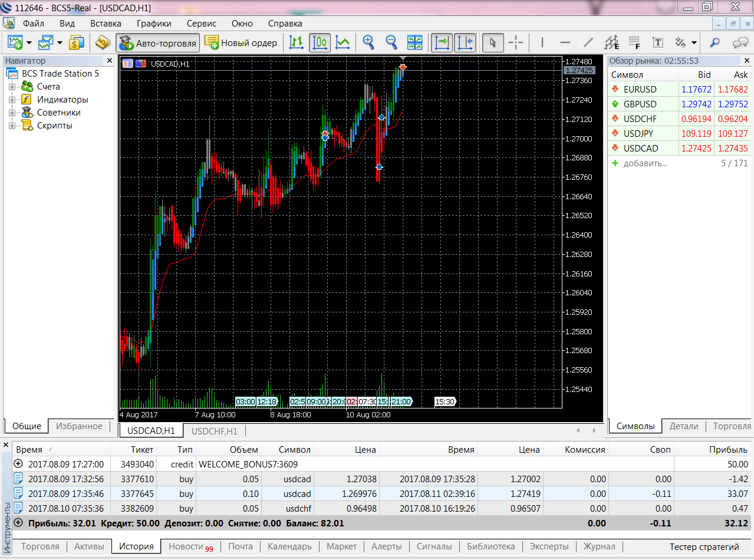Click the zoom out magnifier icon

(391, 42)
